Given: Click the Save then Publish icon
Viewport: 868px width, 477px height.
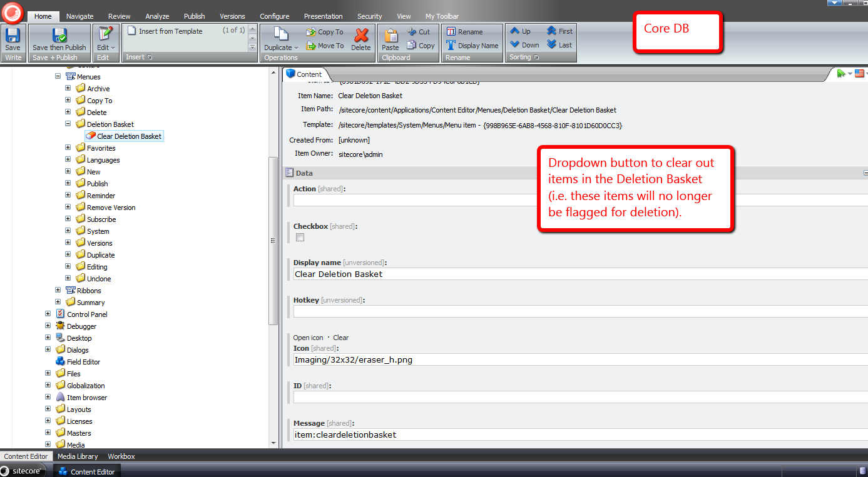Looking at the screenshot, I should point(59,36).
